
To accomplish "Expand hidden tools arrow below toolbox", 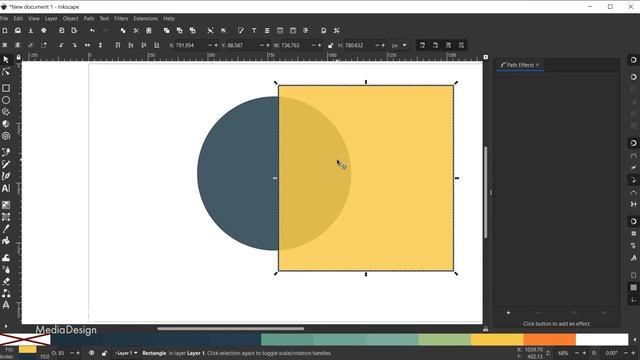I will coord(6,326).
